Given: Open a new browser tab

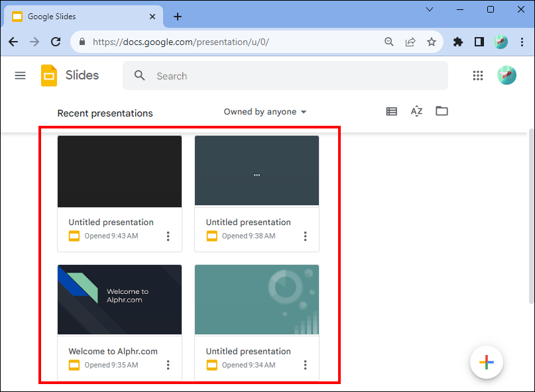Looking at the screenshot, I should [x=178, y=17].
